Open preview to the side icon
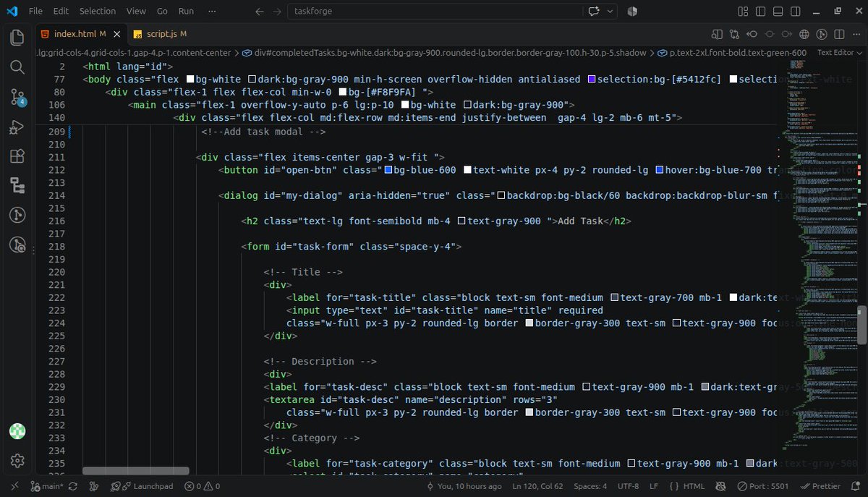 point(717,34)
